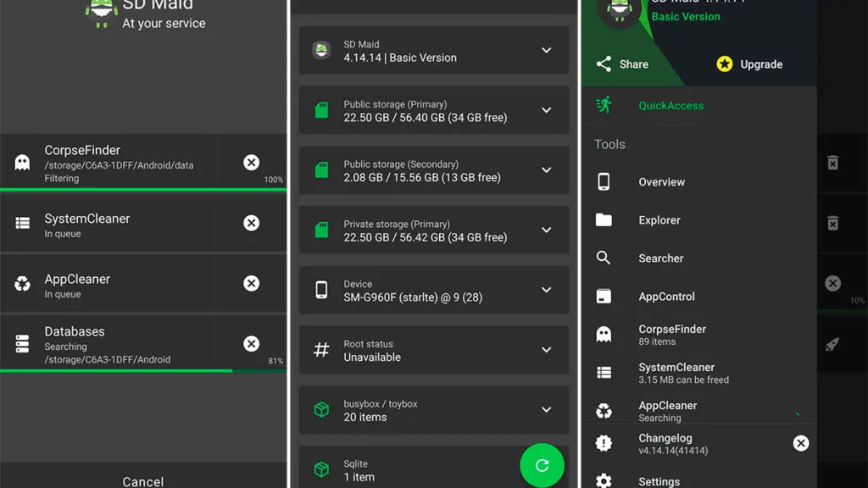Click the SystemCleaner list icon in drawer
Viewport: 868px width, 488px height.
tap(604, 373)
